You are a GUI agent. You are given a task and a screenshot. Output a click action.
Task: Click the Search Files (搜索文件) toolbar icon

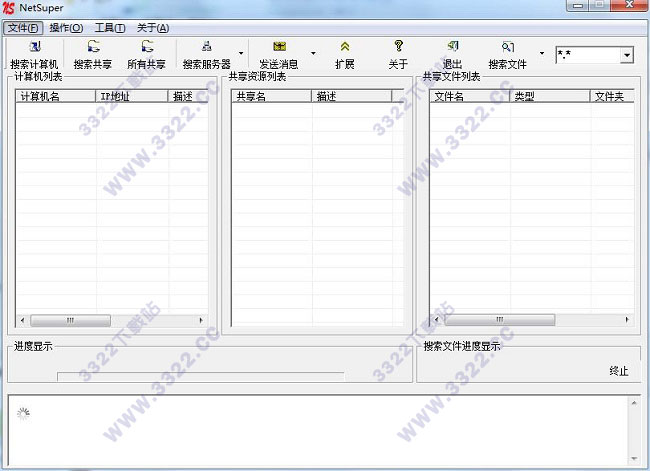point(508,46)
